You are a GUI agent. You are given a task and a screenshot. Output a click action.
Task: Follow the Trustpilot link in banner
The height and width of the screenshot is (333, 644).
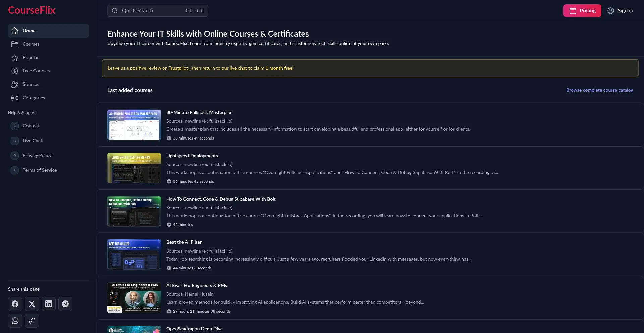(x=178, y=68)
